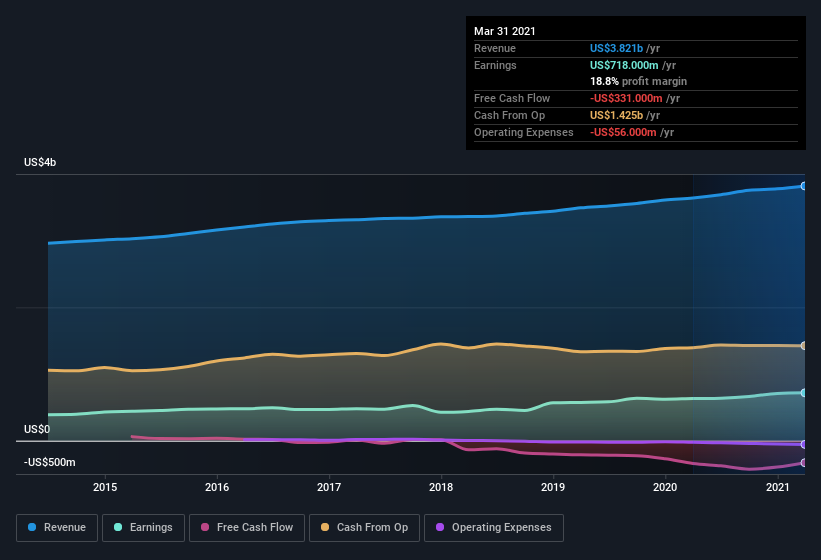Toggle the Revenue legend button

[x=57, y=528]
